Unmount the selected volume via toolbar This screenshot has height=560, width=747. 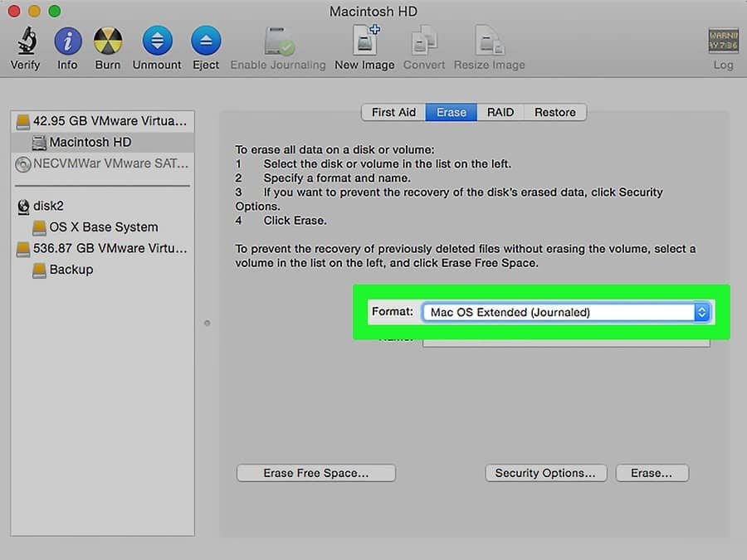pyautogui.click(x=157, y=41)
